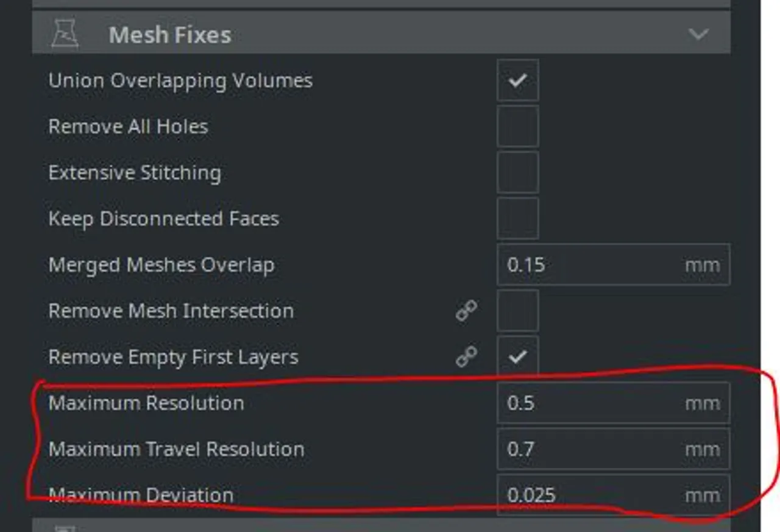780x532 pixels.
Task: Collapse the Mesh Fixes section
Action: point(699,35)
